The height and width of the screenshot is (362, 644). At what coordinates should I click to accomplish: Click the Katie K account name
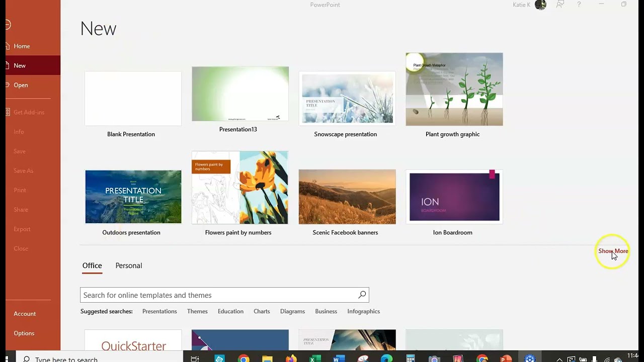[x=521, y=5]
